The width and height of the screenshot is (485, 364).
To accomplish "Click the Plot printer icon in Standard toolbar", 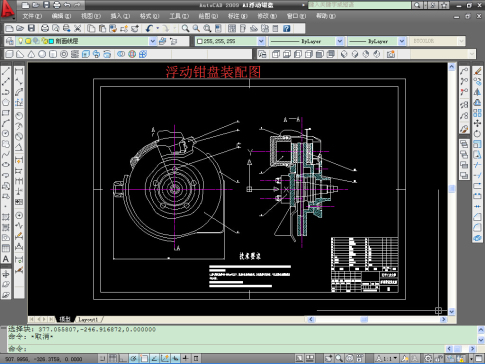I will 45,28.
